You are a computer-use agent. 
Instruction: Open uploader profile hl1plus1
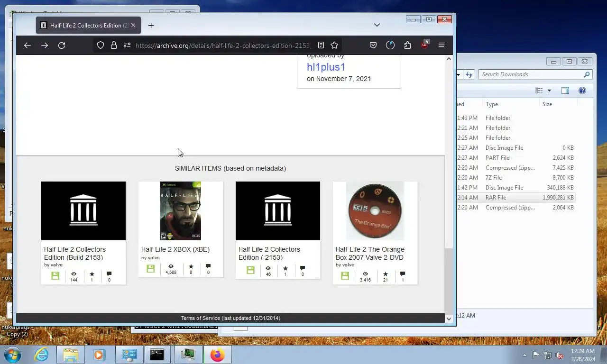(x=326, y=67)
